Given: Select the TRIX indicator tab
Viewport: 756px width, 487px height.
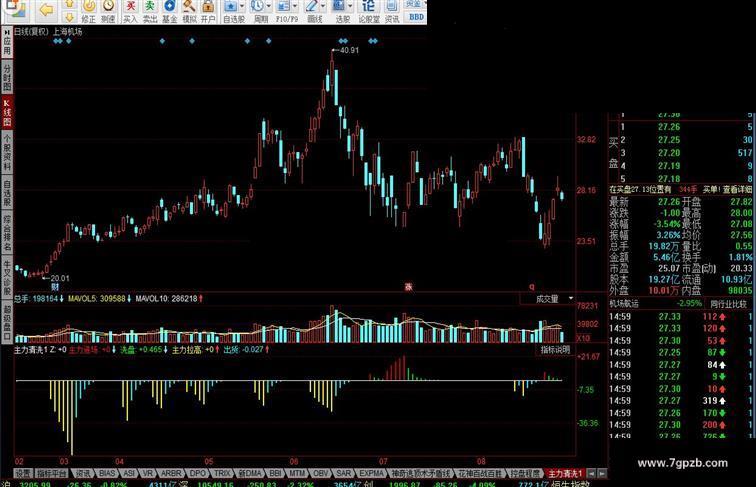Looking at the screenshot, I should tap(222, 473).
